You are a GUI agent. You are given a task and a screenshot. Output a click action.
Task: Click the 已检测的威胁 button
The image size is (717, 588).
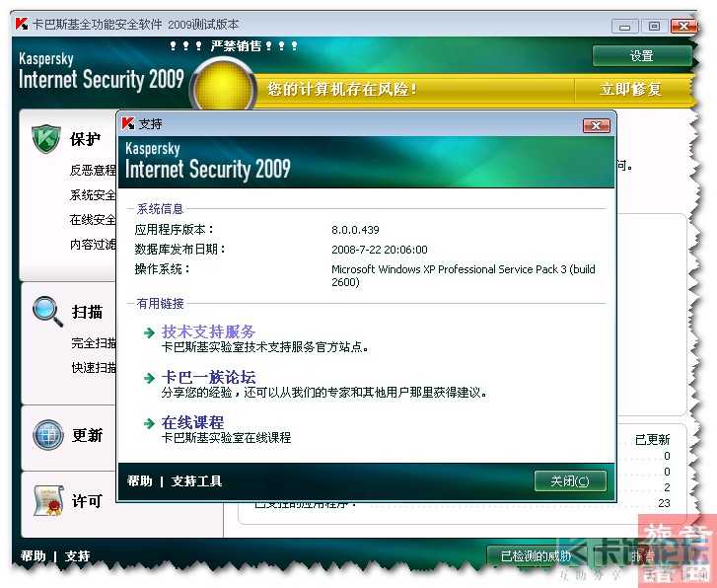click(x=535, y=556)
